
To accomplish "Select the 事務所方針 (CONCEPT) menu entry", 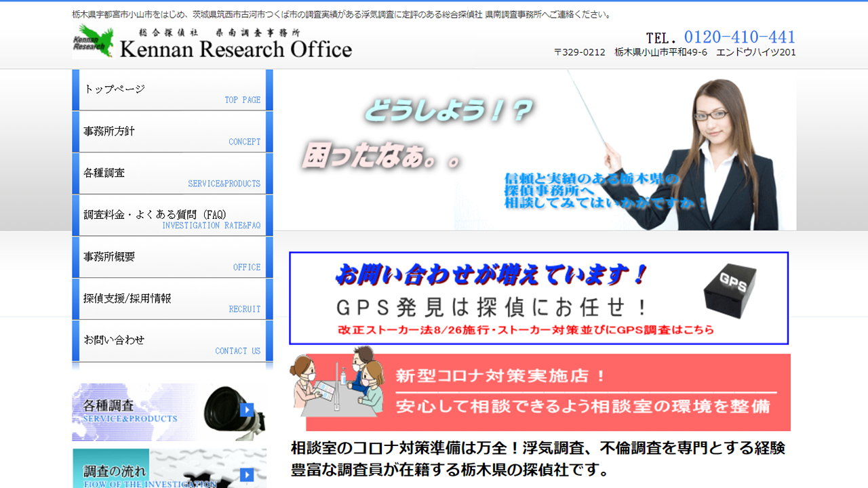I will tap(172, 131).
